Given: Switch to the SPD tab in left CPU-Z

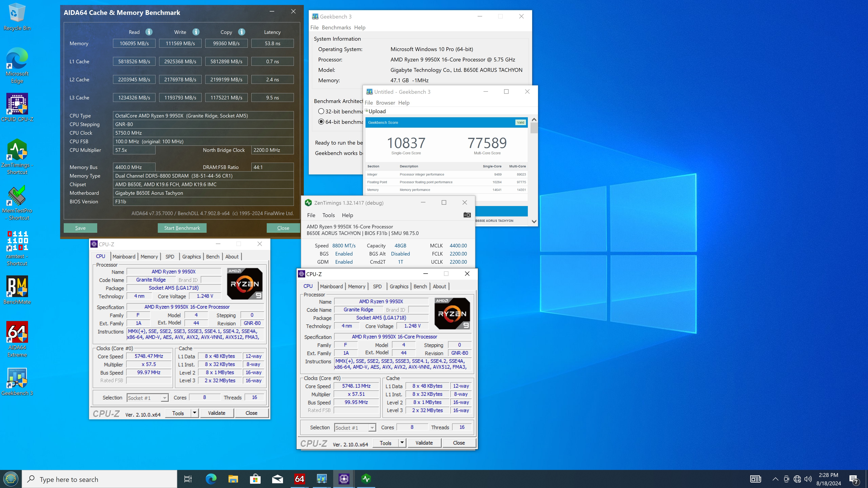Looking at the screenshot, I should pos(170,257).
